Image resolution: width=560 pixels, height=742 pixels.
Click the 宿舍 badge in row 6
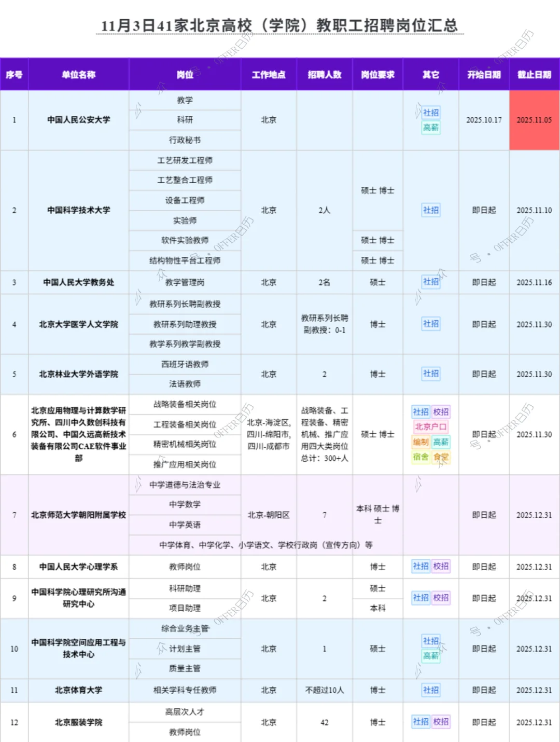(x=420, y=458)
